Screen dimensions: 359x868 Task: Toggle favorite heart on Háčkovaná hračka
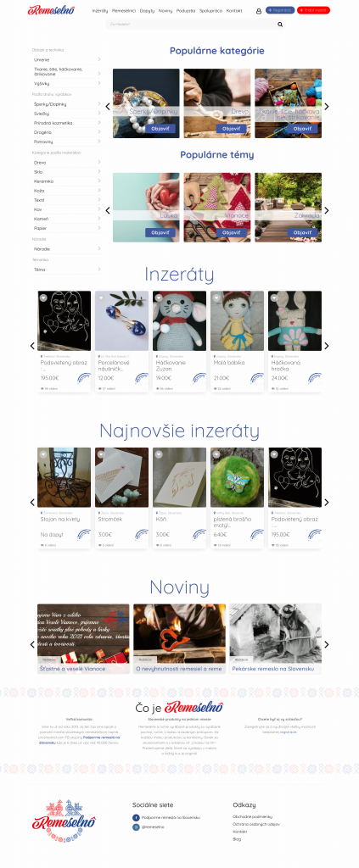273,298
